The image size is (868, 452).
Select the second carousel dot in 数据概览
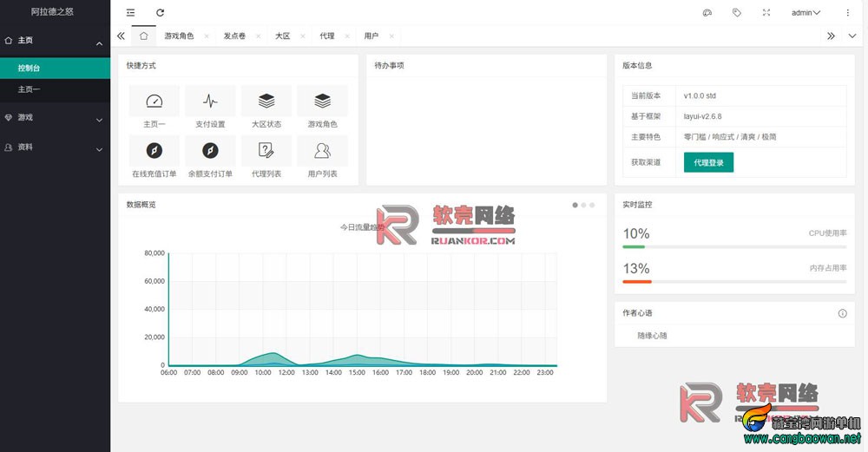583,206
